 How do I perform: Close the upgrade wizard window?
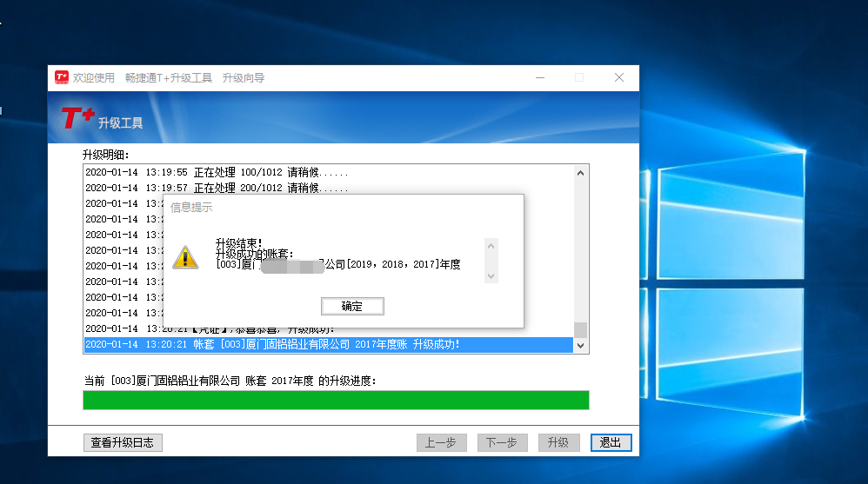click(619, 78)
